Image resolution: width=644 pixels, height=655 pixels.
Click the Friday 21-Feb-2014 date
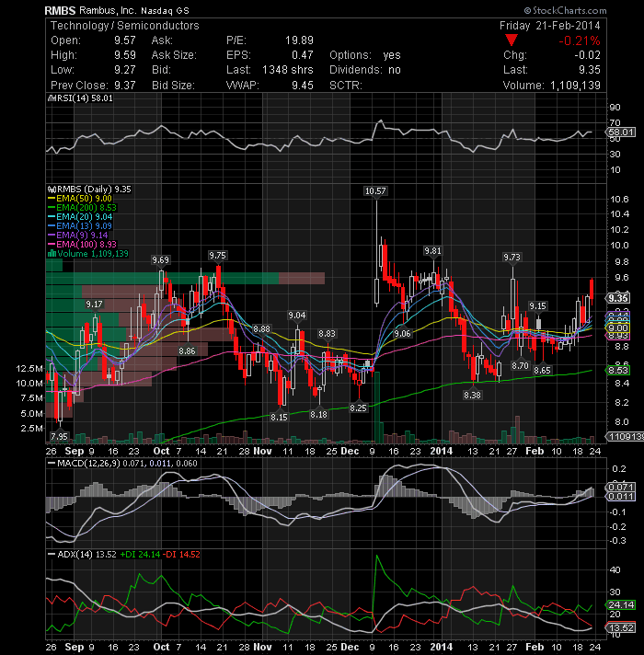click(x=549, y=26)
